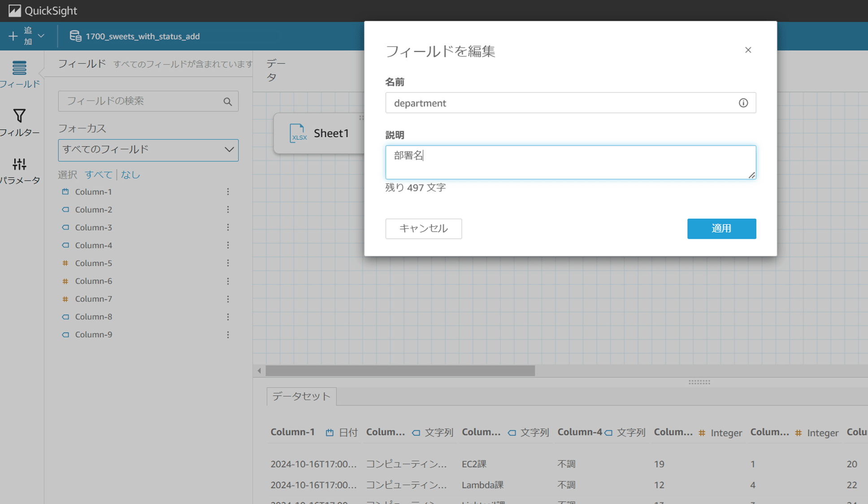Switch to the データセット tab

pos(301,396)
